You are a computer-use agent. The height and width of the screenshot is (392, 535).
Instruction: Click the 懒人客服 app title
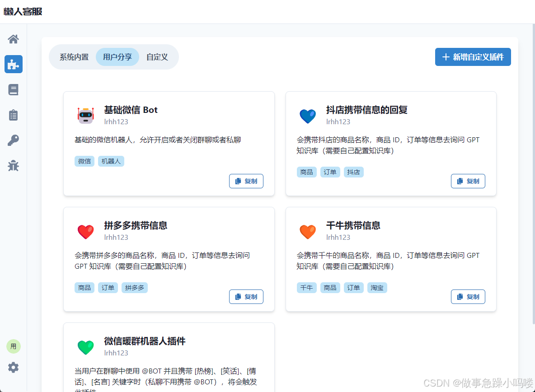[23, 12]
